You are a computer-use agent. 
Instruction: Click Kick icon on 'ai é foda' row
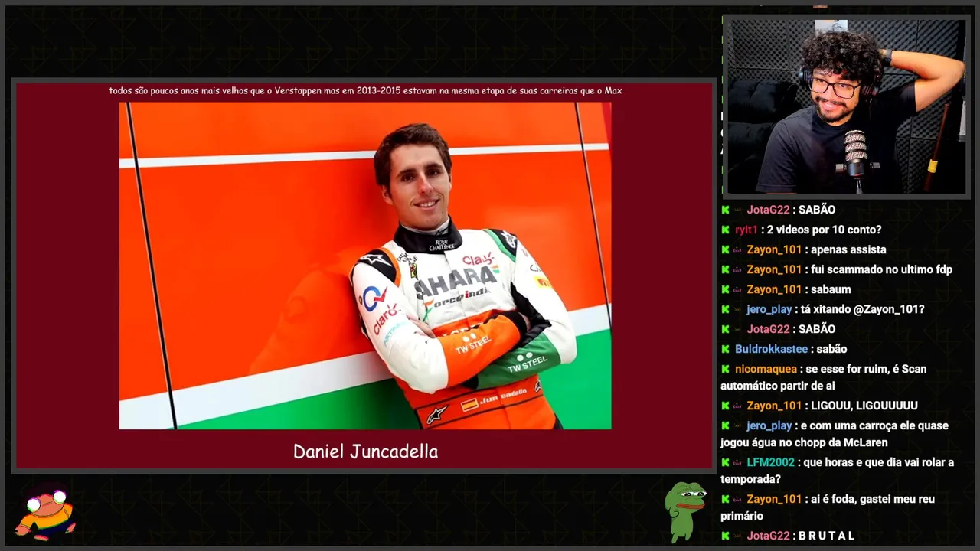725,499
